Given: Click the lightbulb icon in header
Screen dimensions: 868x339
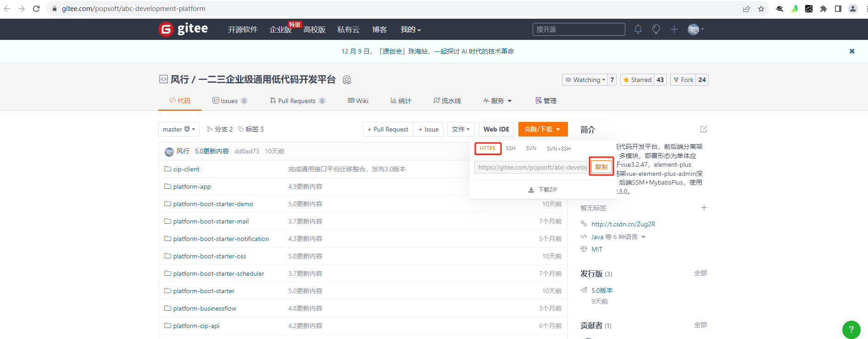Looking at the screenshot, I should 656,29.
